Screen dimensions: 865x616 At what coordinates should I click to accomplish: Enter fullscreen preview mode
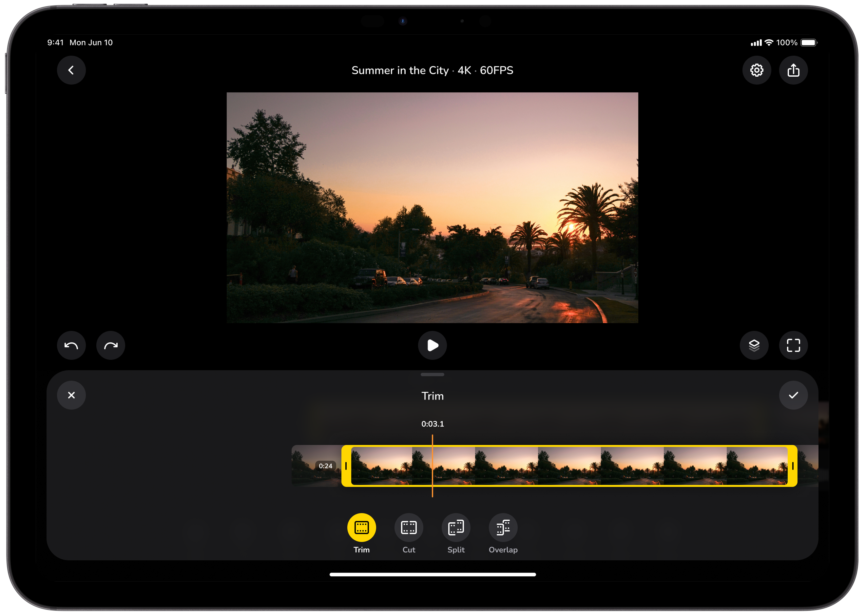tap(794, 345)
